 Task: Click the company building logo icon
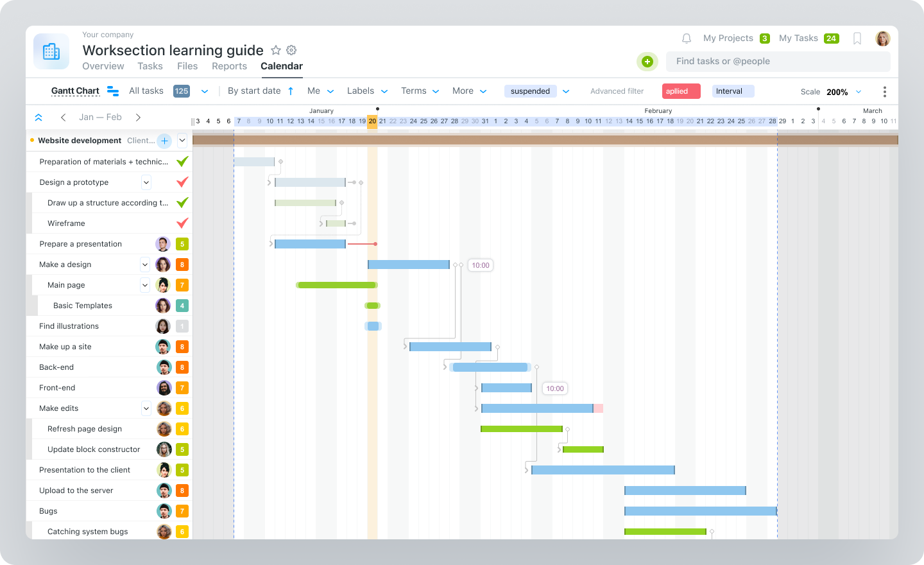click(x=51, y=51)
